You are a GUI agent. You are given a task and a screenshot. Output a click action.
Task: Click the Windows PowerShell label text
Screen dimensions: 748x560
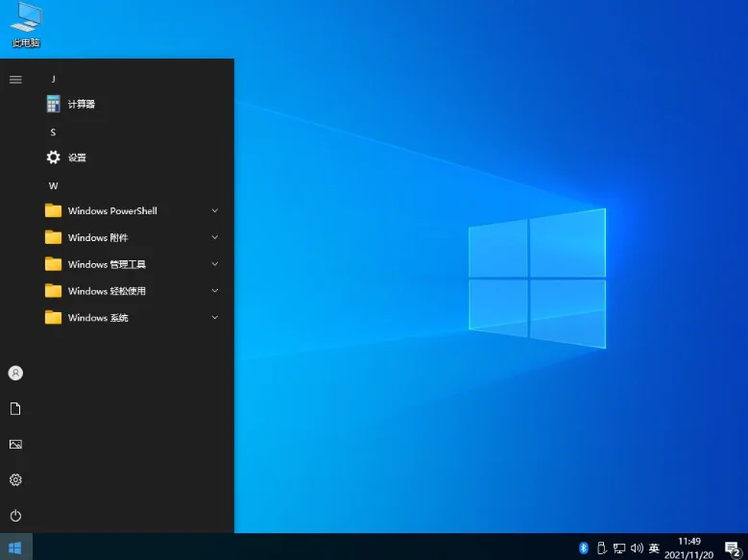point(112,210)
